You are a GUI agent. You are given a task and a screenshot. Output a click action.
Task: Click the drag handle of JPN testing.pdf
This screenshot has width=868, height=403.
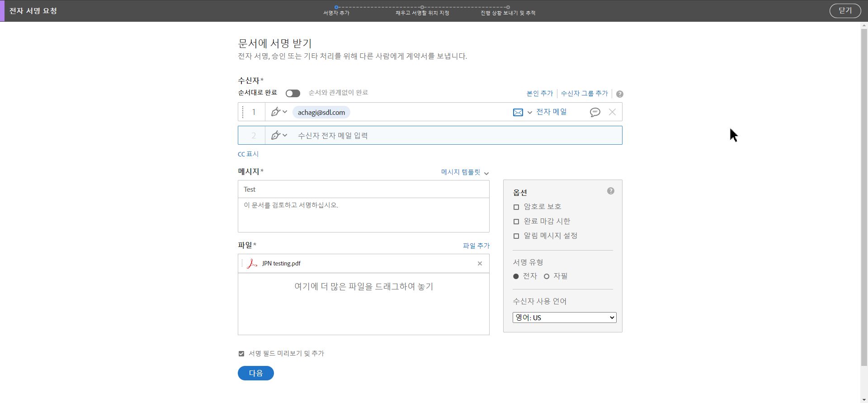tap(242, 263)
